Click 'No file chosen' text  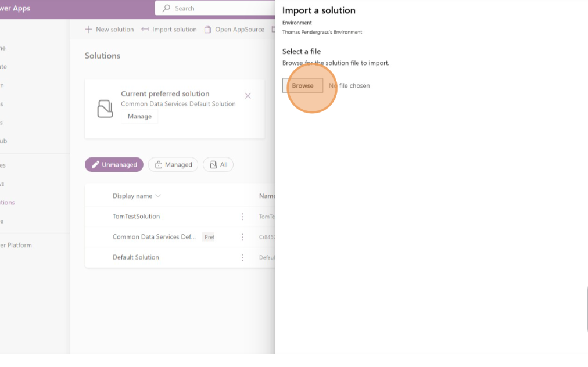pos(349,86)
